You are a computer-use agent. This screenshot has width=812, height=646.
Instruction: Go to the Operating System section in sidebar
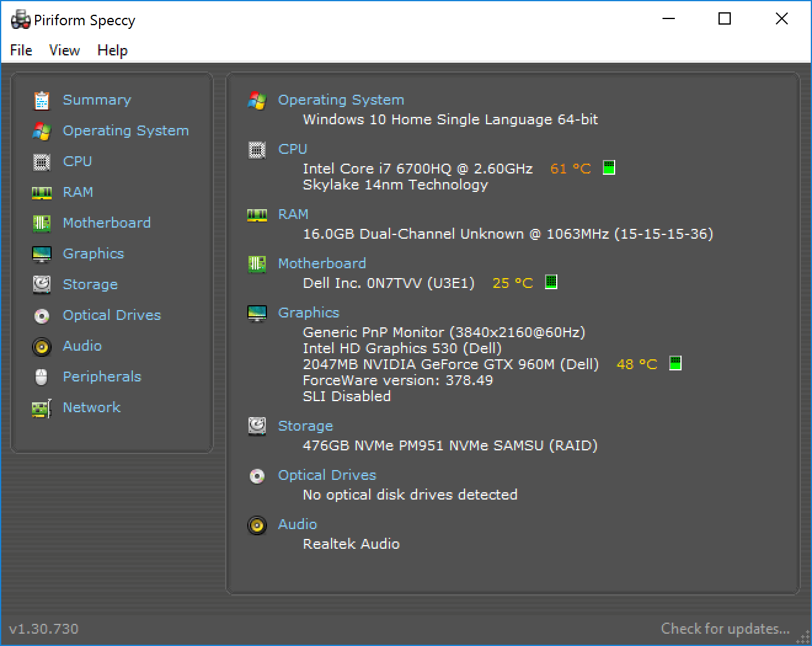coord(125,130)
